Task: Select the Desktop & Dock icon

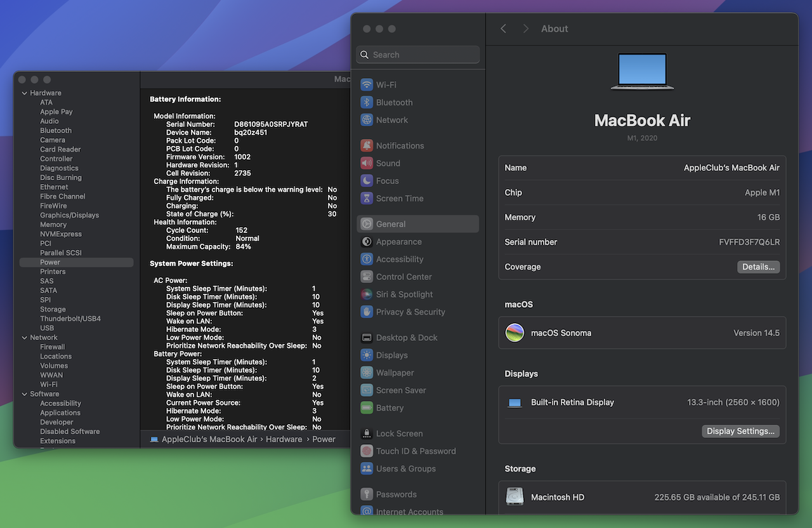Action: click(367, 338)
